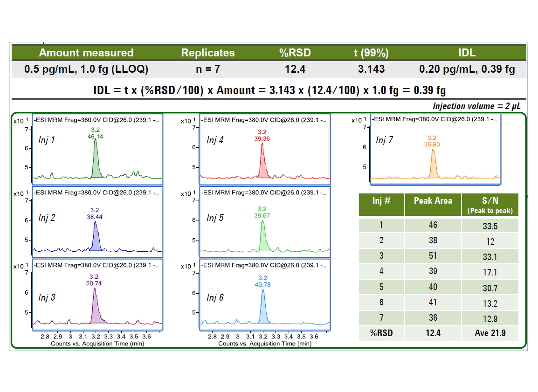Click the Inj 4 chromatogram thumbnail

tap(264, 149)
